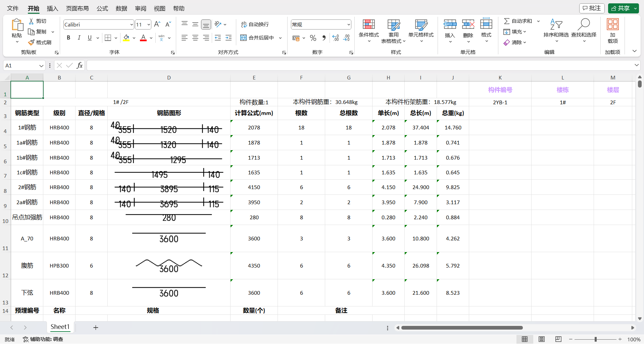Viewport: 644px width, 344px height.
Task: Click the Share button
Action: 620,8
